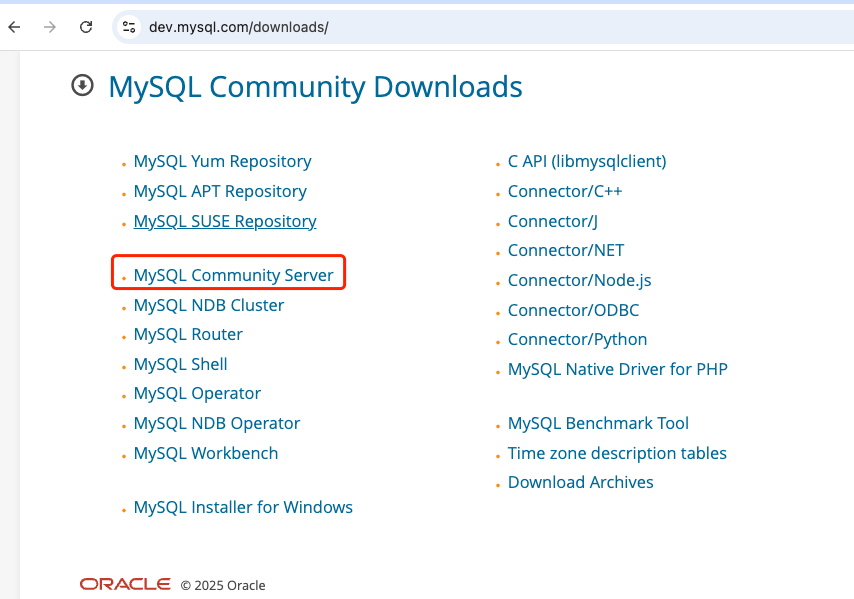Viewport: 854px width, 599px height.
Task: Open Connector/ODBC link
Action: (x=574, y=310)
